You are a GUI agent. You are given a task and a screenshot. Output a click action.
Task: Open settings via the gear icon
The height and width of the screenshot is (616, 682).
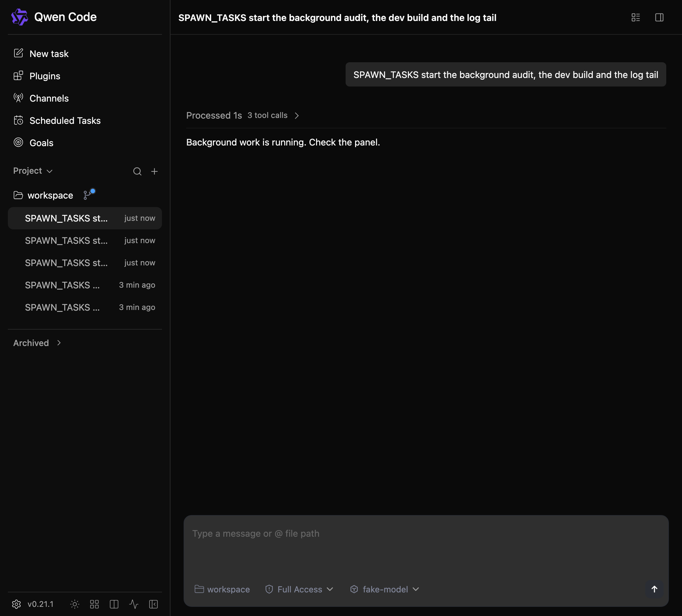(16, 604)
